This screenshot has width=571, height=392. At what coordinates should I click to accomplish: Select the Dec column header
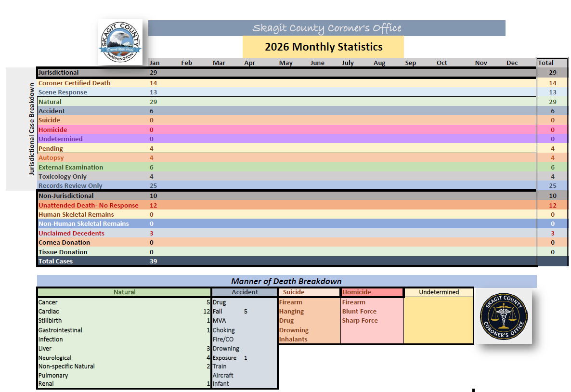512,63
